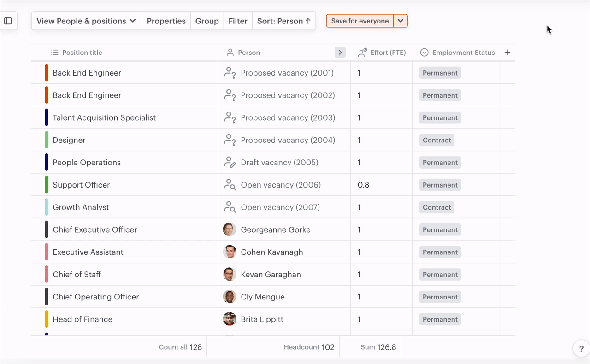Viewport: 590px width, 364px height.
Task: Open the Save for everyone dropdown arrow
Action: click(x=401, y=21)
